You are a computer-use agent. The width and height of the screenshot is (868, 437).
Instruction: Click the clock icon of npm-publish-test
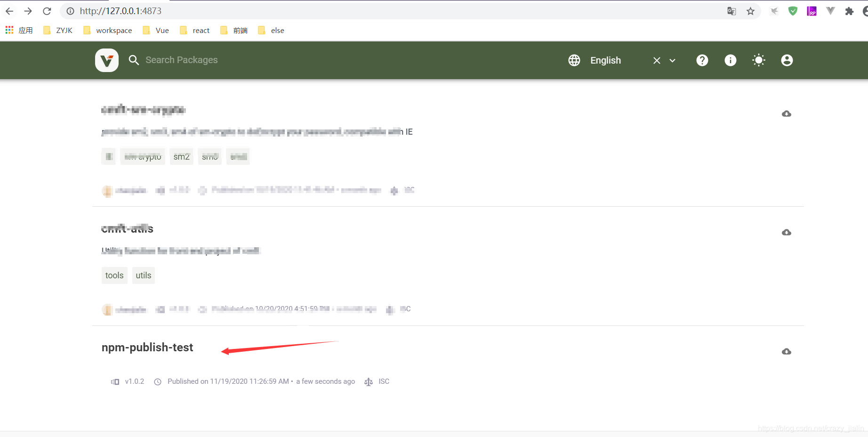pyautogui.click(x=158, y=382)
